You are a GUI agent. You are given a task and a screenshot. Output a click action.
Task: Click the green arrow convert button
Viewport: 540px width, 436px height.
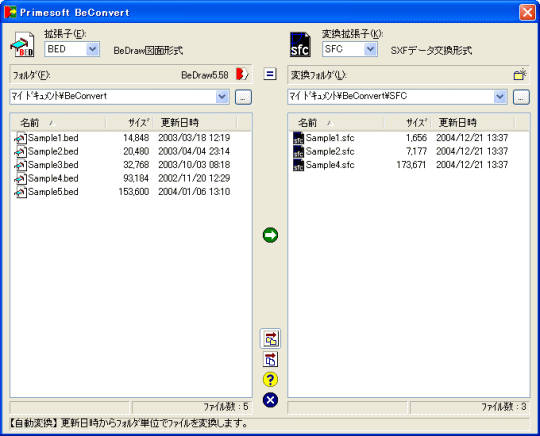tap(270, 235)
